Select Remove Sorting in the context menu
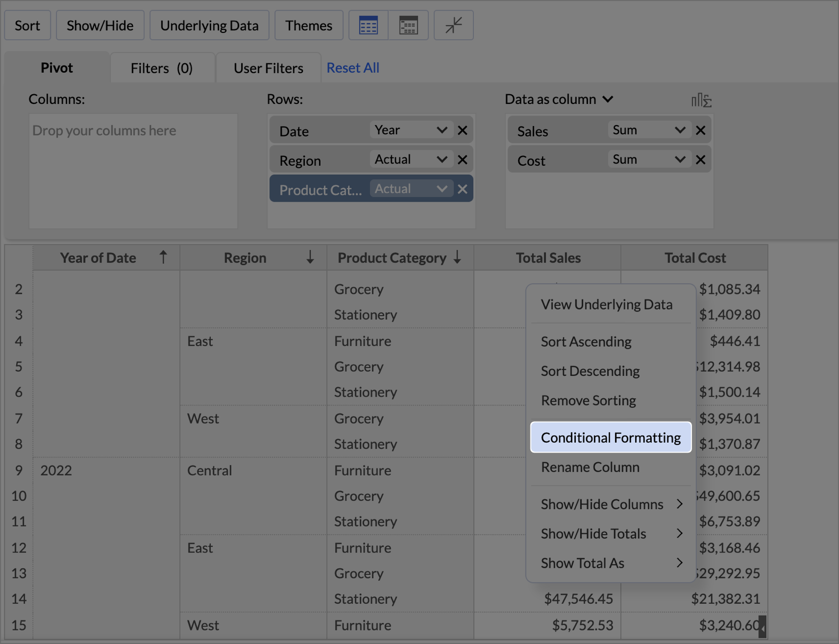This screenshot has height=644, width=839. click(611, 400)
